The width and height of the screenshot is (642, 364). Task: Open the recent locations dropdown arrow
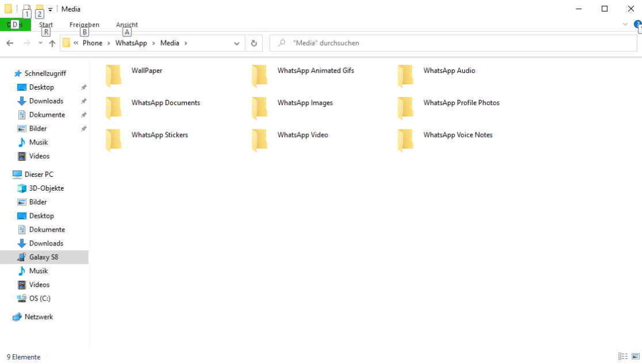pos(40,43)
